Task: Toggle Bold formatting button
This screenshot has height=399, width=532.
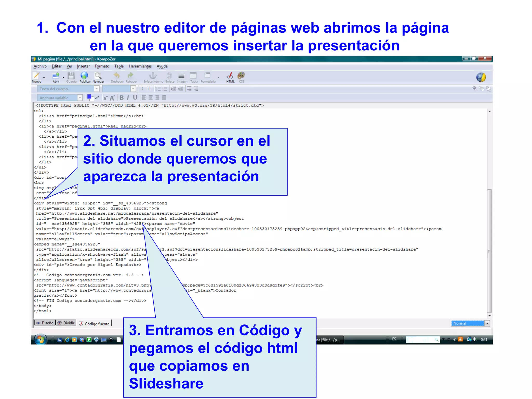Action: (122, 98)
